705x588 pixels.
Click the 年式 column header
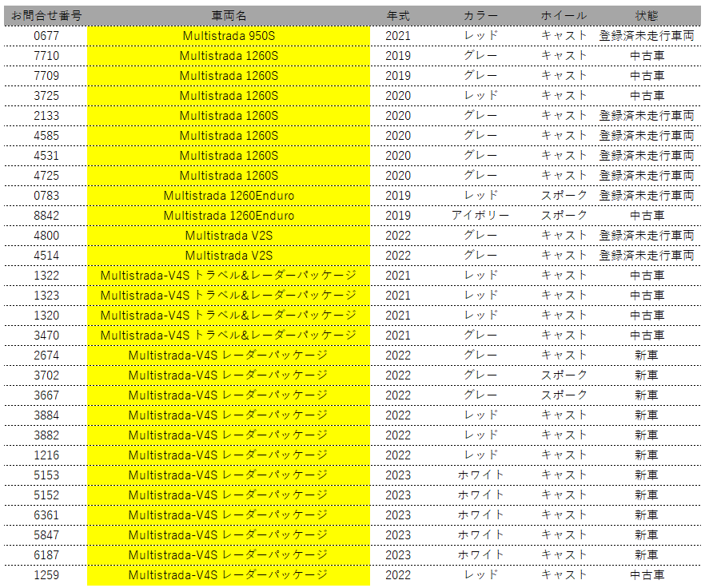(x=398, y=16)
